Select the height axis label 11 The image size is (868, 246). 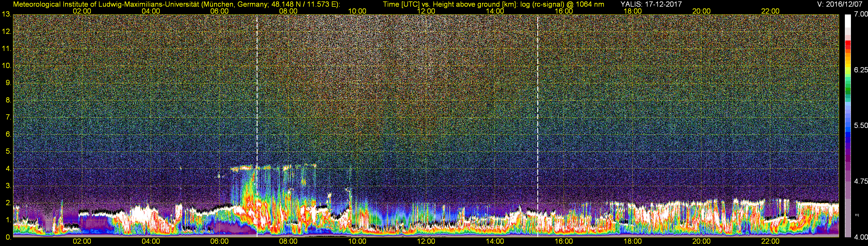point(6,49)
